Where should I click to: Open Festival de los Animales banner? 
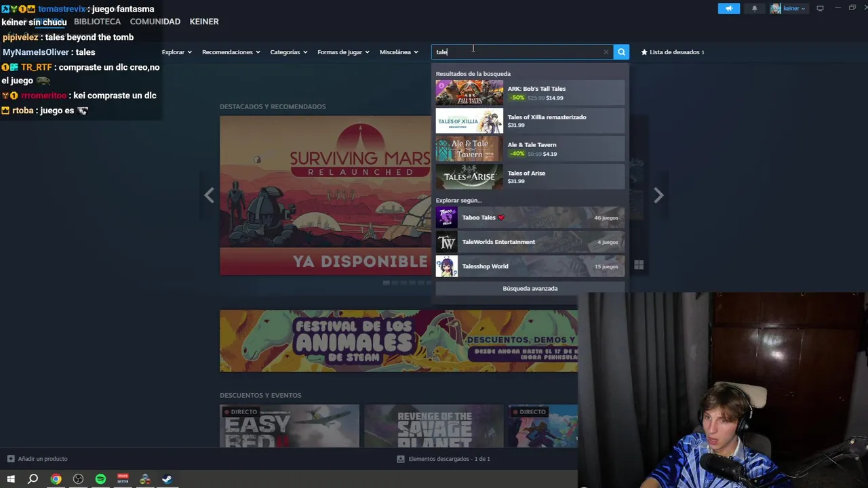[x=399, y=341]
